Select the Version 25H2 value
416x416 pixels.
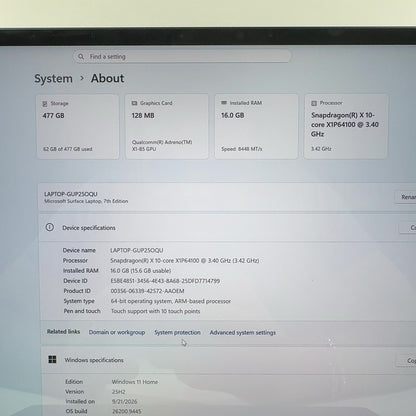tap(118, 392)
